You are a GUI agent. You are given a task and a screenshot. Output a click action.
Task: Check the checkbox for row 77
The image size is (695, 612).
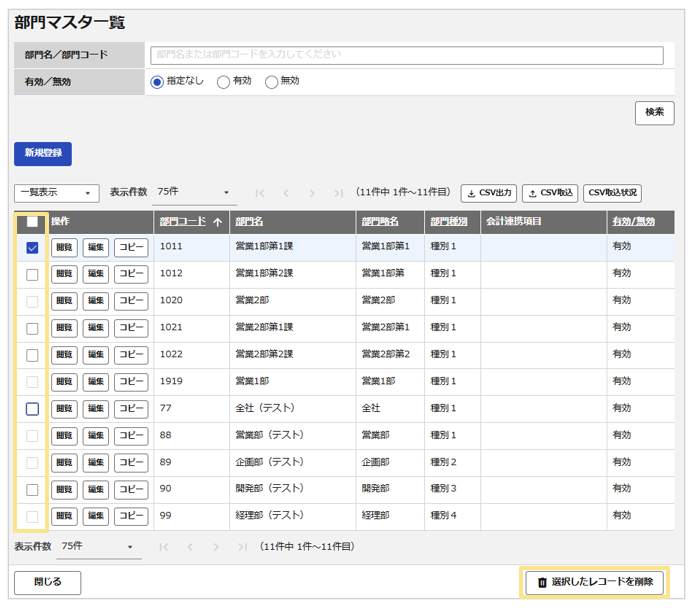pos(32,409)
